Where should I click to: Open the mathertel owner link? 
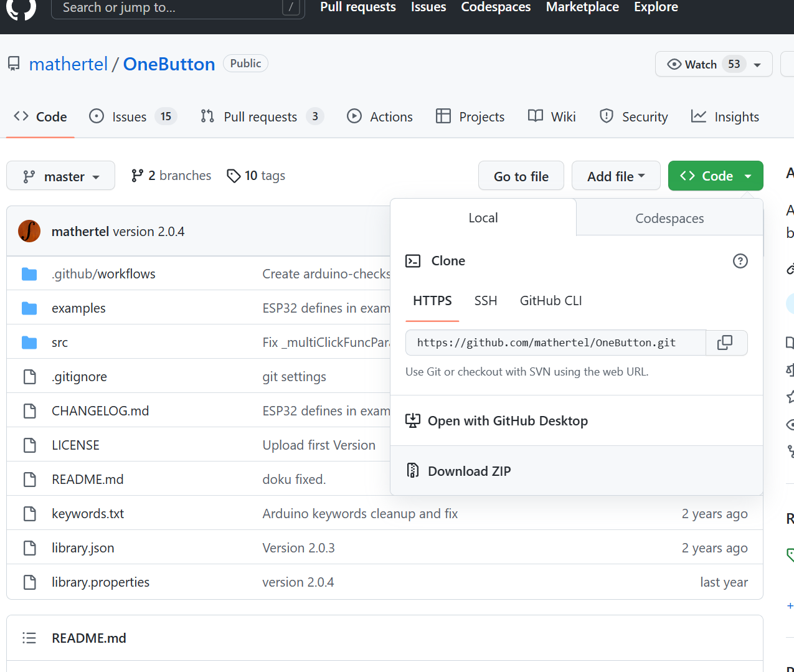click(x=69, y=64)
